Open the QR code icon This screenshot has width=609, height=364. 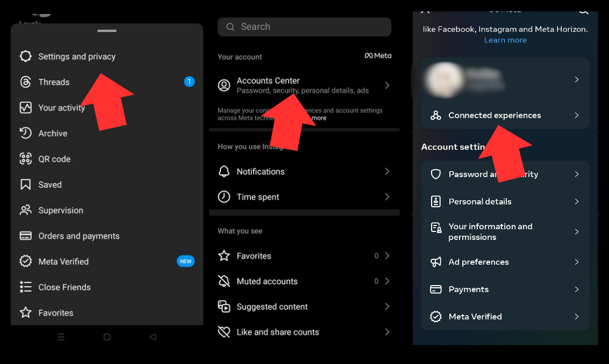point(26,159)
